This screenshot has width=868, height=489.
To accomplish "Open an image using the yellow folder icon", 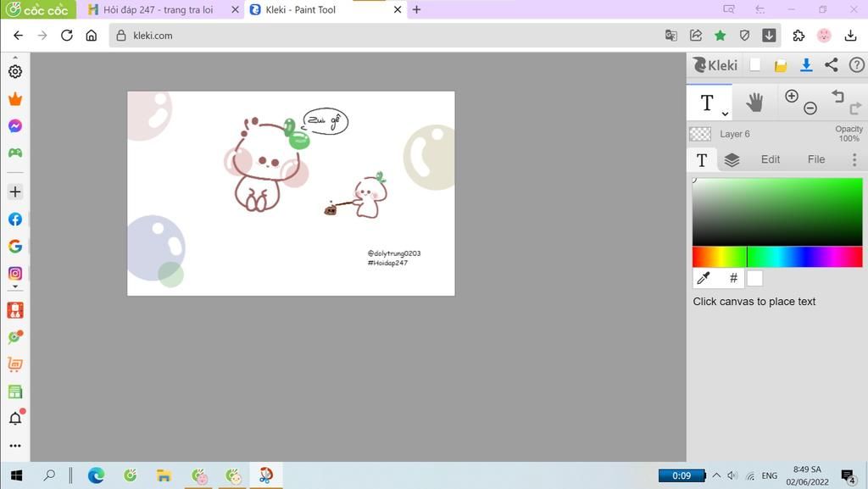I will click(781, 66).
